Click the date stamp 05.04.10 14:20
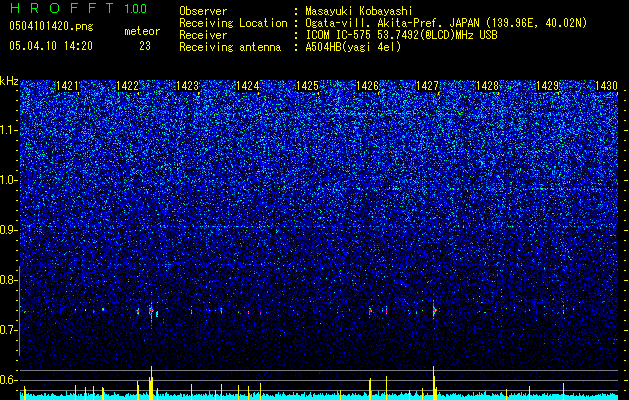The height and width of the screenshot is (400, 629). coord(51,46)
